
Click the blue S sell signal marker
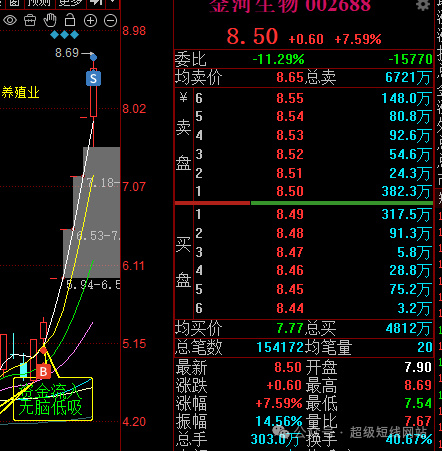(x=93, y=79)
